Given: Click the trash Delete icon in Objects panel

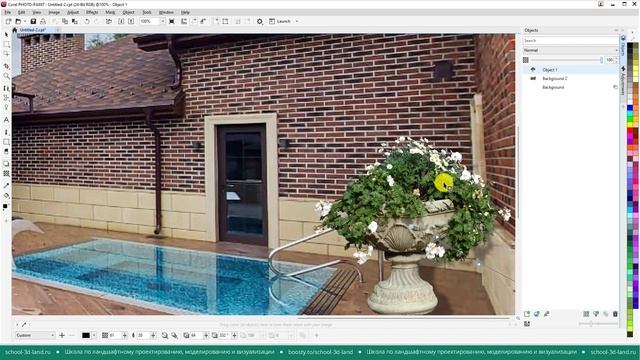Looking at the screenshot, I should 615,314.
